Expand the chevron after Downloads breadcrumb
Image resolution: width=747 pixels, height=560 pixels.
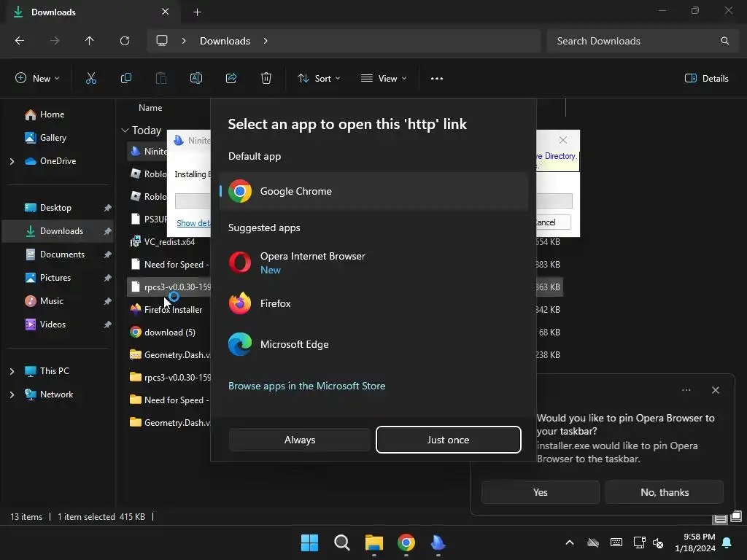(266, 41)
